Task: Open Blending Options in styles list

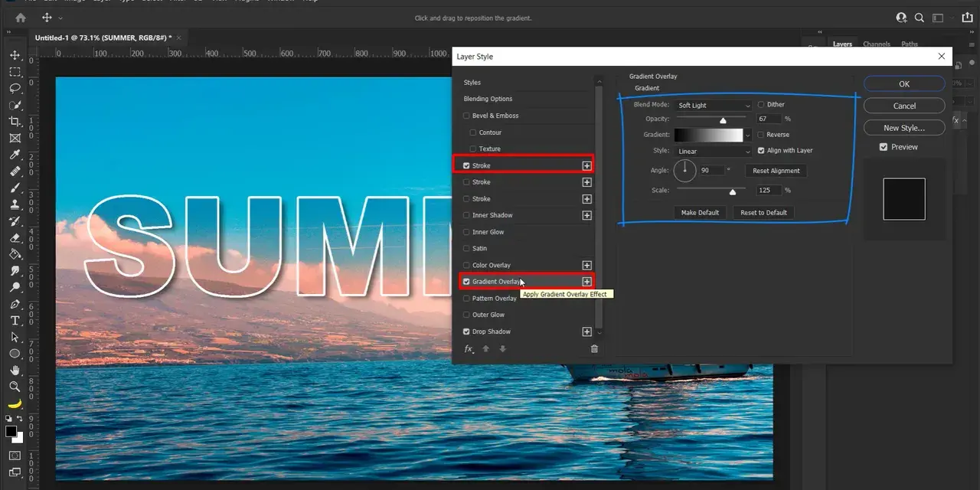Action: tap(488, 99)
